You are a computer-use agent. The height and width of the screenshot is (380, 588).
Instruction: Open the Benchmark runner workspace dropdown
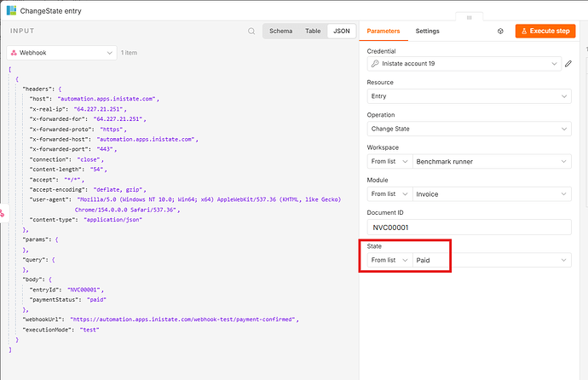(x=492, y=162)
